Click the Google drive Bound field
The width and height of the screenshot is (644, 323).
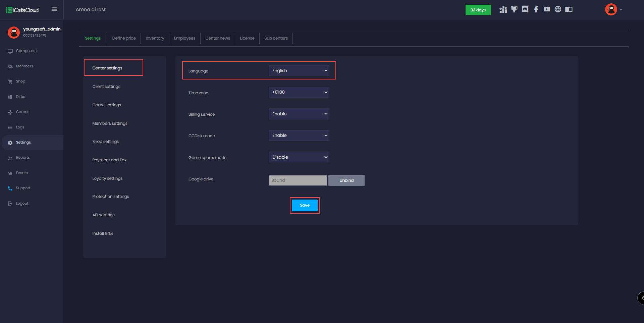[x=298, y=180]
